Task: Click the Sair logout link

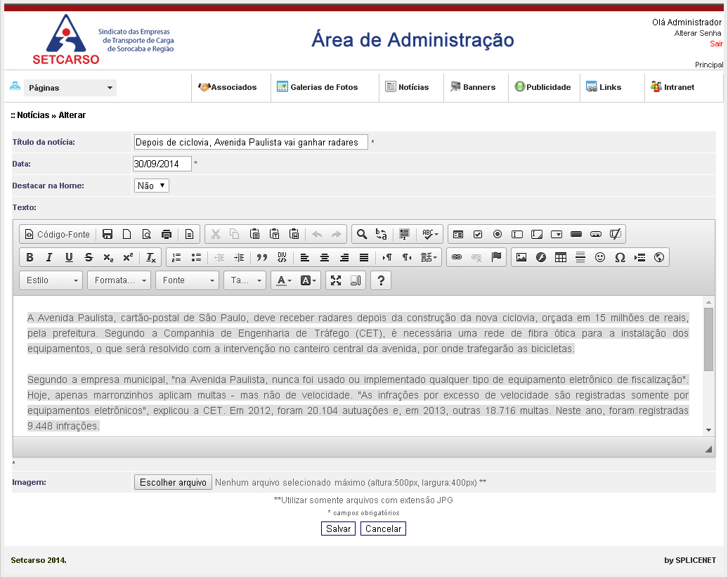Action: 716,44
